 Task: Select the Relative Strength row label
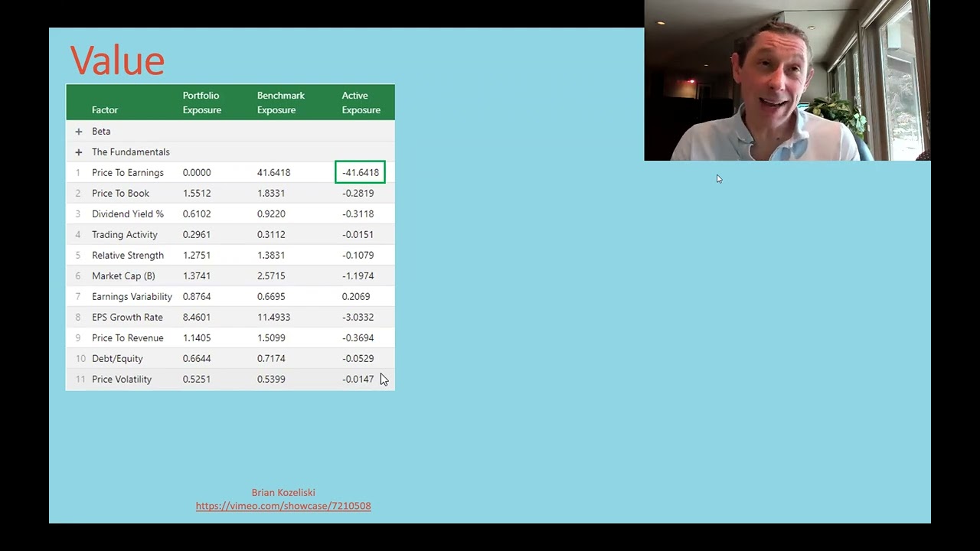point(128,256)
